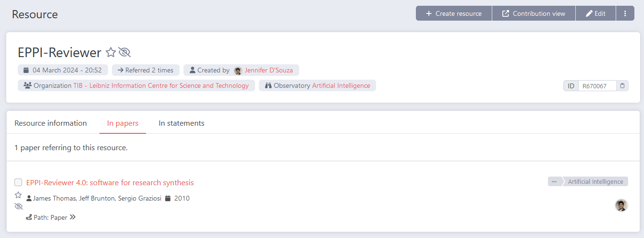The image size is (644, 238).
Task: Open the Artificial Intelligence observatory link
Action: click(x=341, y=85)
